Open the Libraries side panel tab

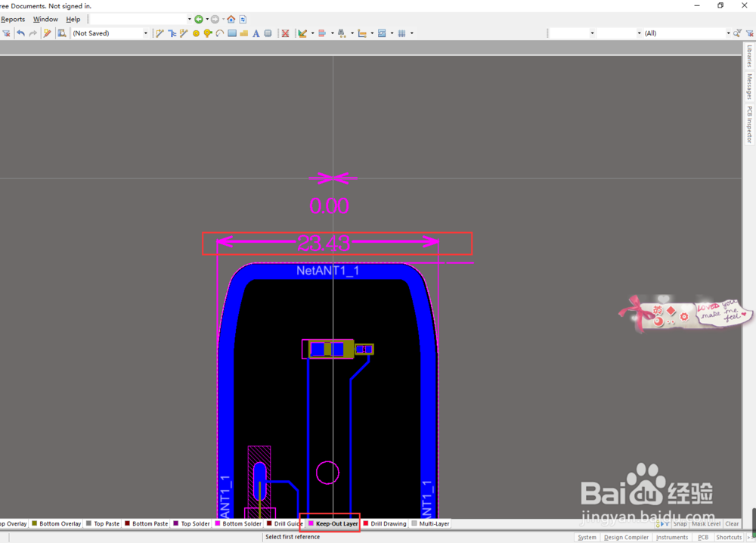(x=749, y=56)
